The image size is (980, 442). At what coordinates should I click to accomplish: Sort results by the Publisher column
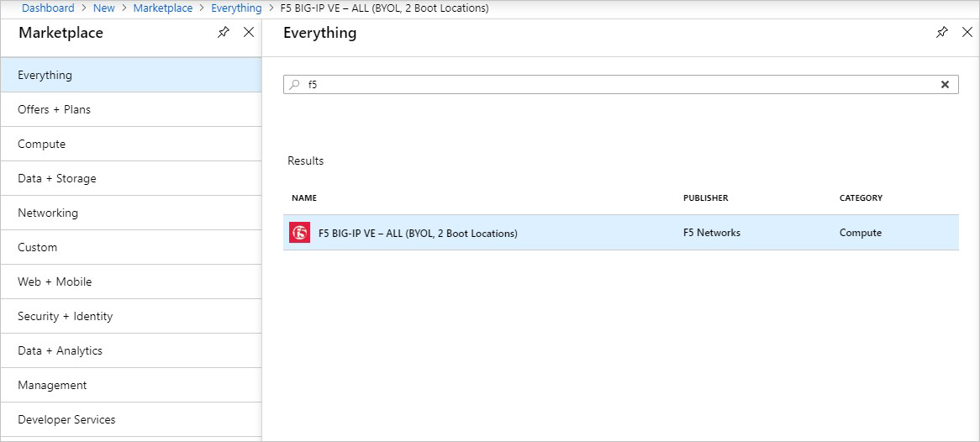(x=705, y=198)
